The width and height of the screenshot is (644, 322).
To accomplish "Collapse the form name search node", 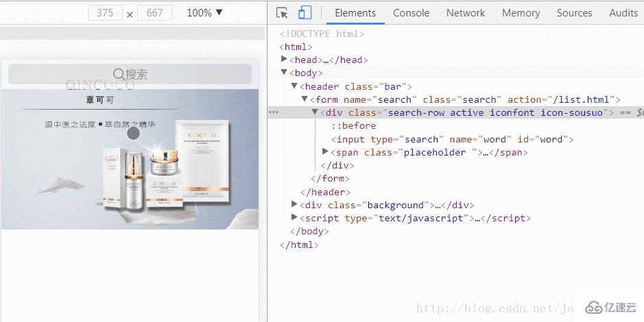I will pyautogui.click(x=305, y=99).
